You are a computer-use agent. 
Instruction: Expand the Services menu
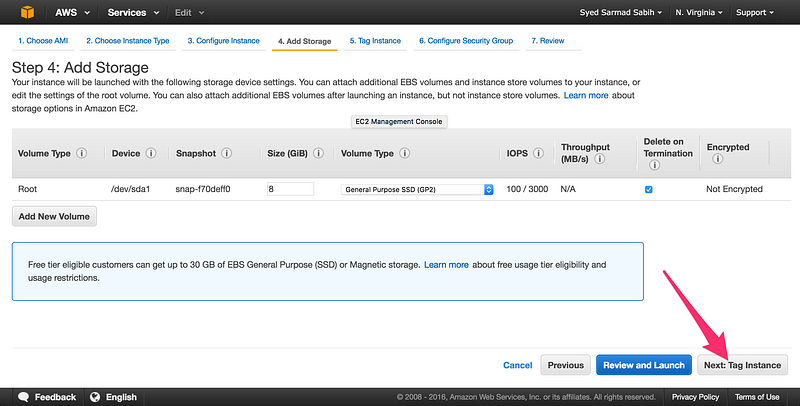coord(133,12)
